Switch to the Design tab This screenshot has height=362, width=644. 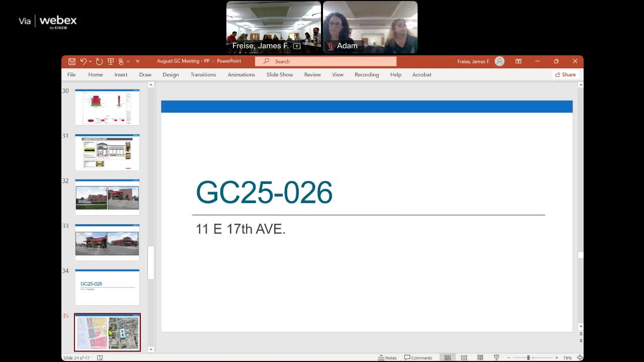click(x=171, y=74)
